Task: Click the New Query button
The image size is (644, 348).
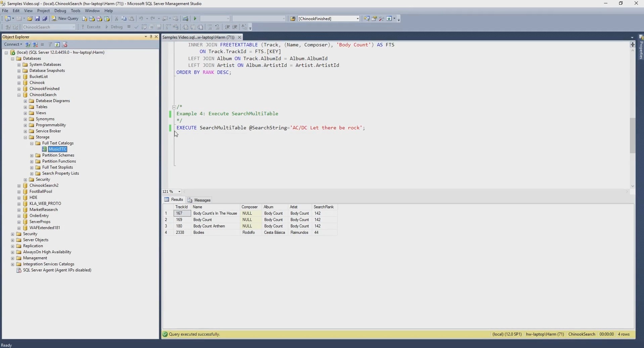Action: 65,19
